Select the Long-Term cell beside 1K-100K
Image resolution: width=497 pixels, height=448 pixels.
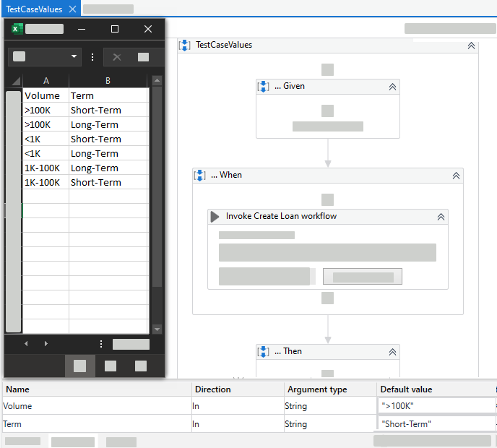click(x=108, y=168)
